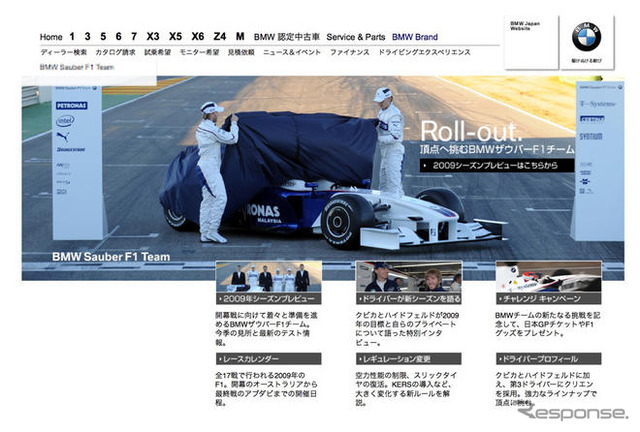Click BMW Sauber F1 Team banner title
640x432 pixels.
point(111,257)
